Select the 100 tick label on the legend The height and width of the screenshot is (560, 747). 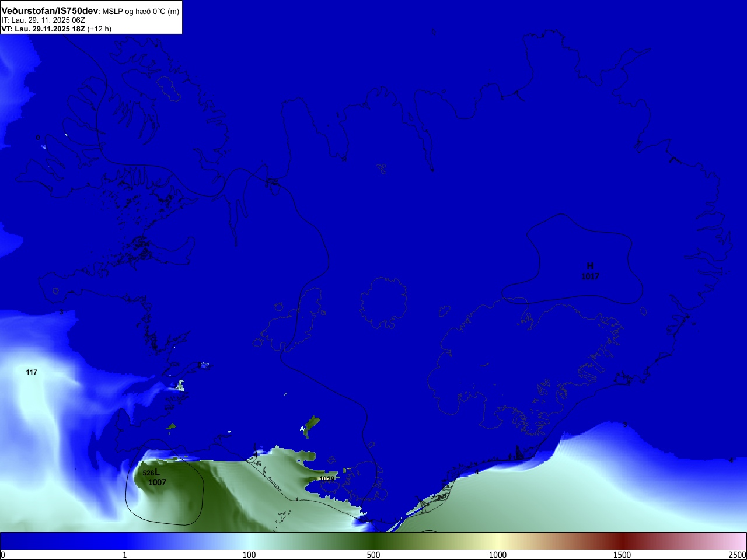point(249,555)
